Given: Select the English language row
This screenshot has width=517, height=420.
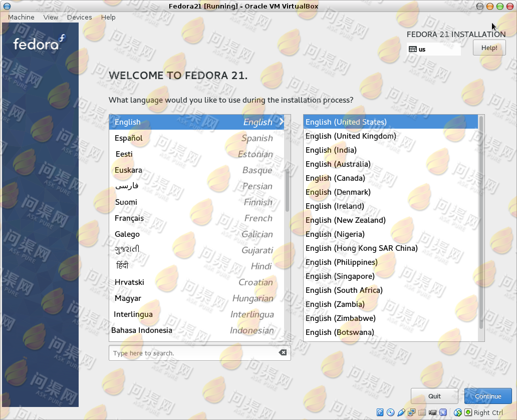Looking at the screenshot, I should (196, 122).
